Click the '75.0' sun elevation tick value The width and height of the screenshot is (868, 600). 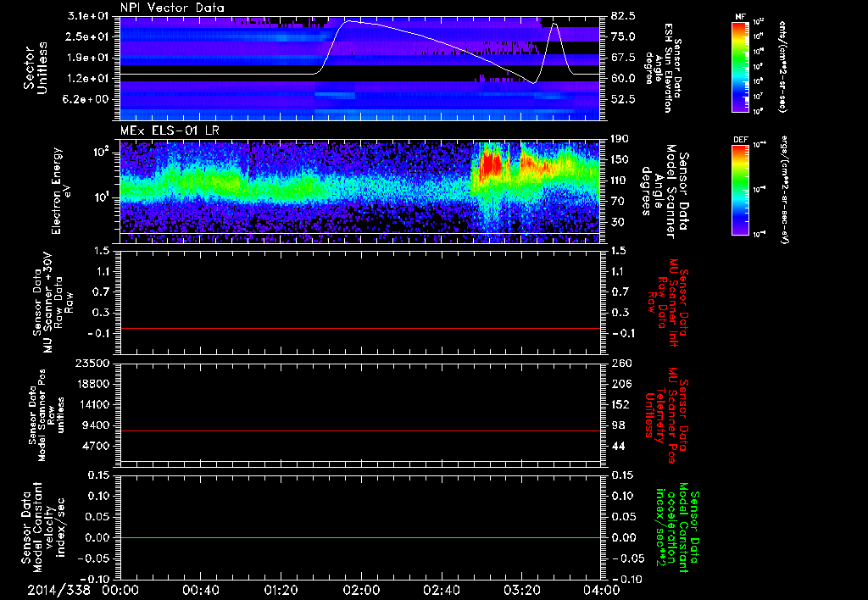coord(623,36)
